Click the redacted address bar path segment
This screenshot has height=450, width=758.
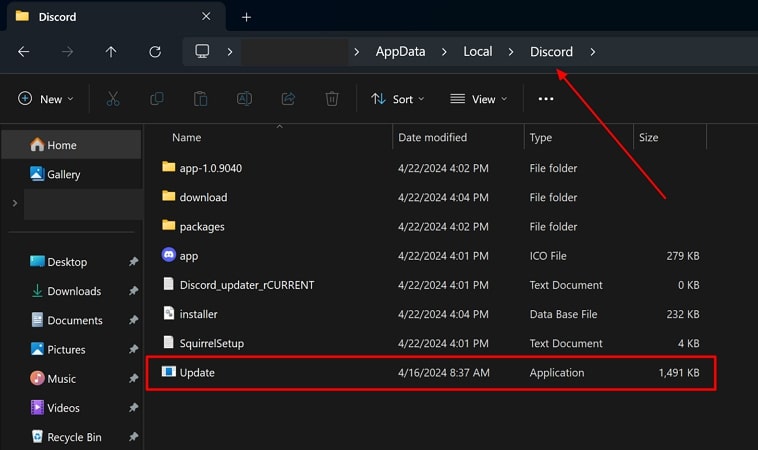click(x=295, y=52)
